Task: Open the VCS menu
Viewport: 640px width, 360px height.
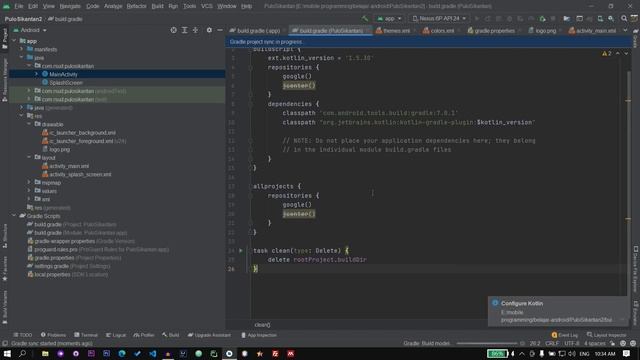Action: (207, 6)
